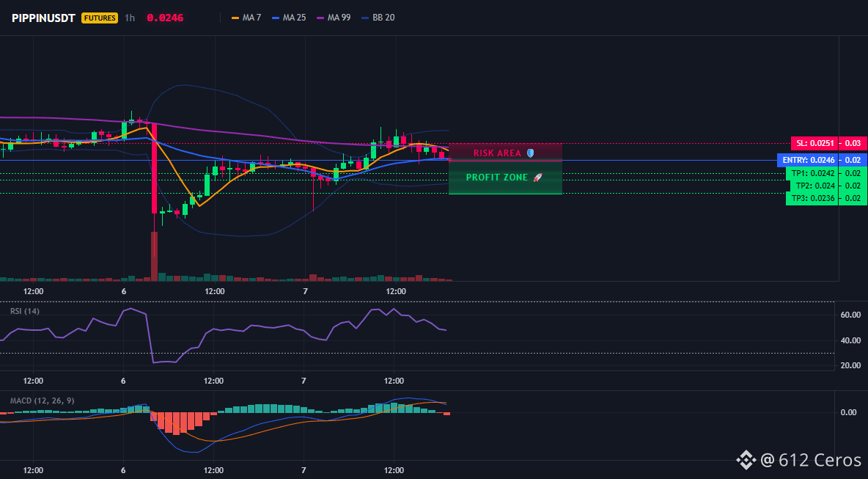Viewport: 868px width, 479px height.
Task: Toggle the MA 99 legend entry
Action: click(334, 18)
